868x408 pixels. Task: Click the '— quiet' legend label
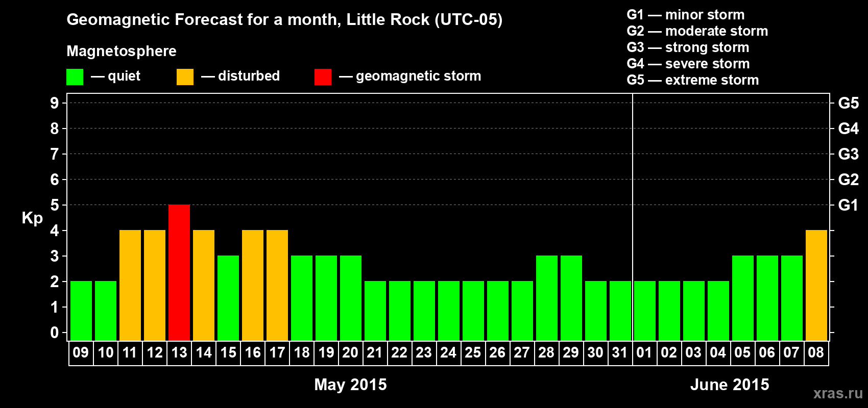tap(115, 76)
